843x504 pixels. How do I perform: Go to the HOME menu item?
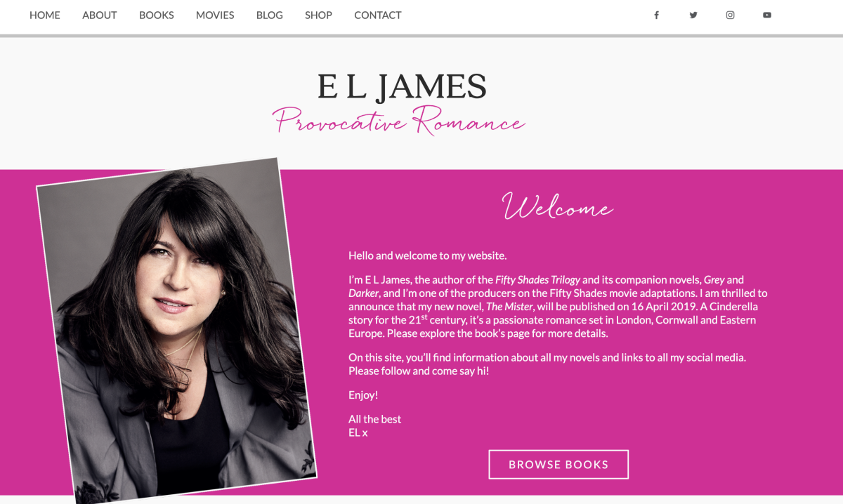pos(45,15)
